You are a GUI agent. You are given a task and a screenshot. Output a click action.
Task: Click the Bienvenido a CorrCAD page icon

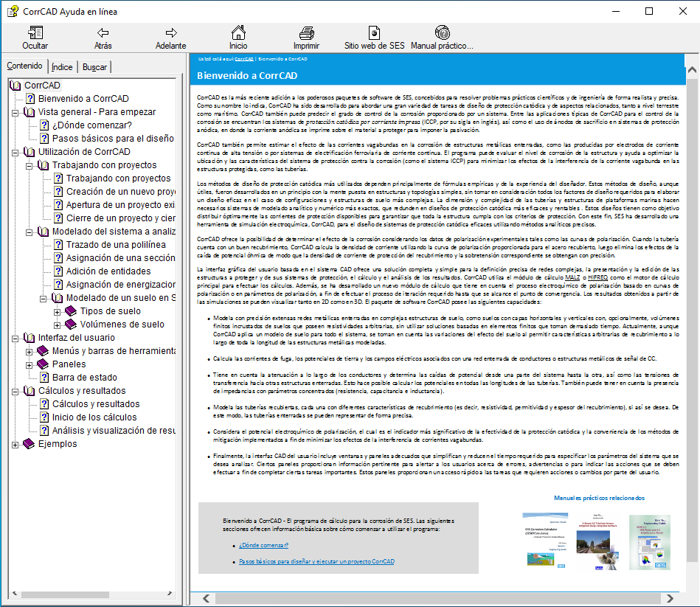click(30, 99)
